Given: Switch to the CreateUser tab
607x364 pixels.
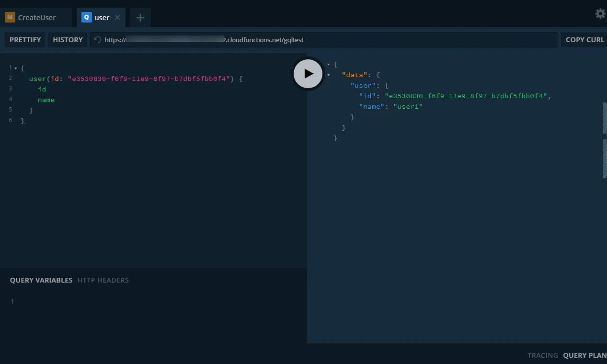Looking at the screenshot, I should pyautogui.click(x=36, y=18).
